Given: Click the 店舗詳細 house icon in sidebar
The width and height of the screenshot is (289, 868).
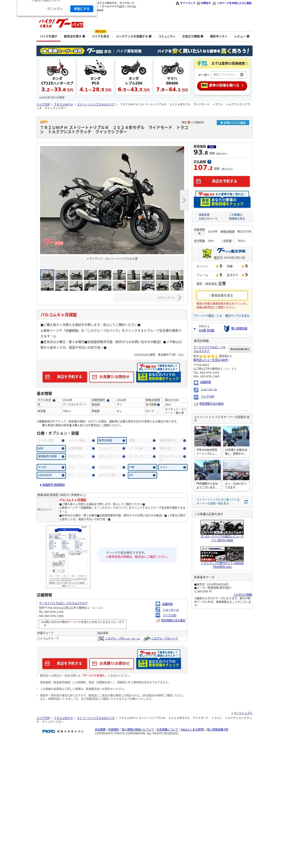Looking at the screenshot, I should click(196, 382).
